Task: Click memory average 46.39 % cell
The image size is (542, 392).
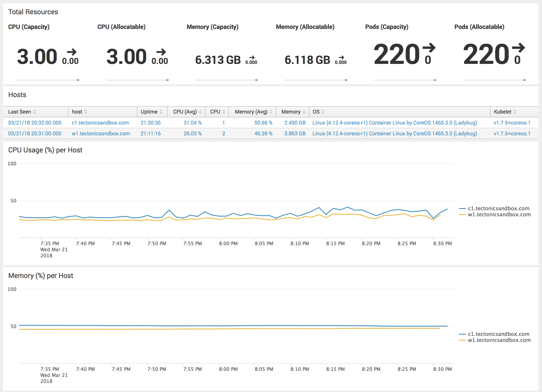Action: click(263, 133)
